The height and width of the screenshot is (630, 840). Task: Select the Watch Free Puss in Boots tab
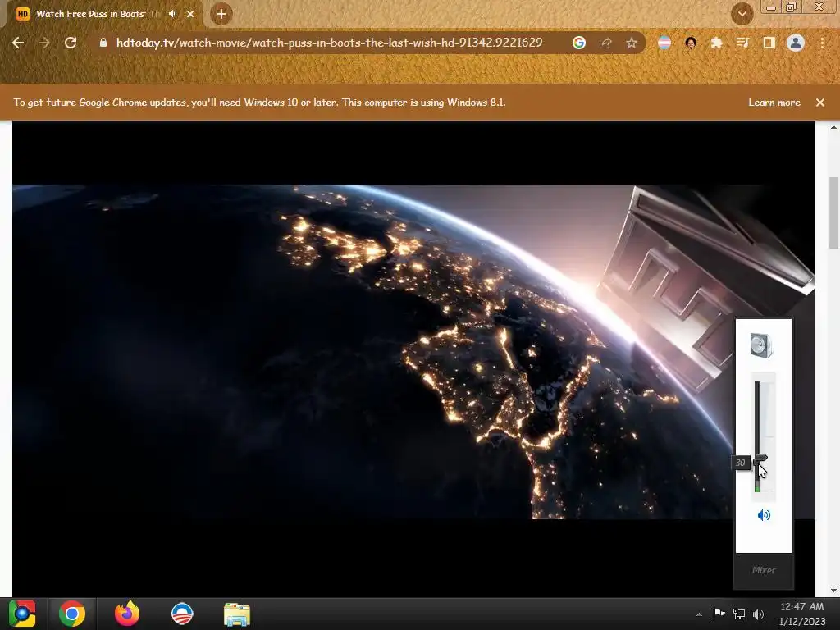coord(98,14)
